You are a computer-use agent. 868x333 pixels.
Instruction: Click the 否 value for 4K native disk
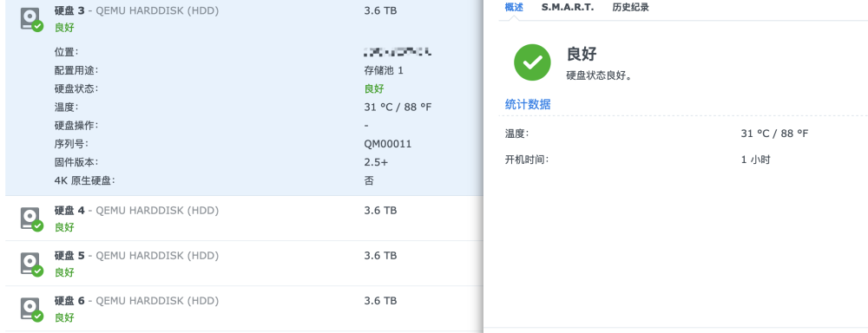pyautogui.click(x=369, y=180)
